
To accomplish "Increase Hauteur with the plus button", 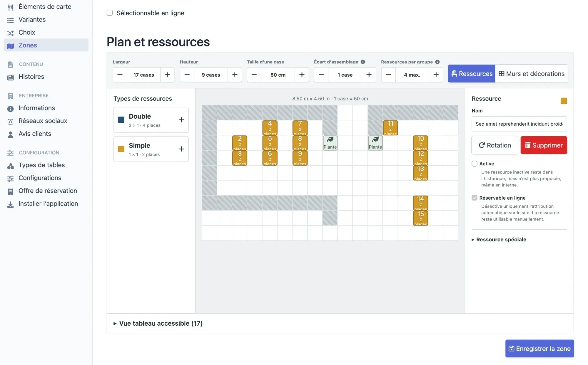I will (235, 75).
